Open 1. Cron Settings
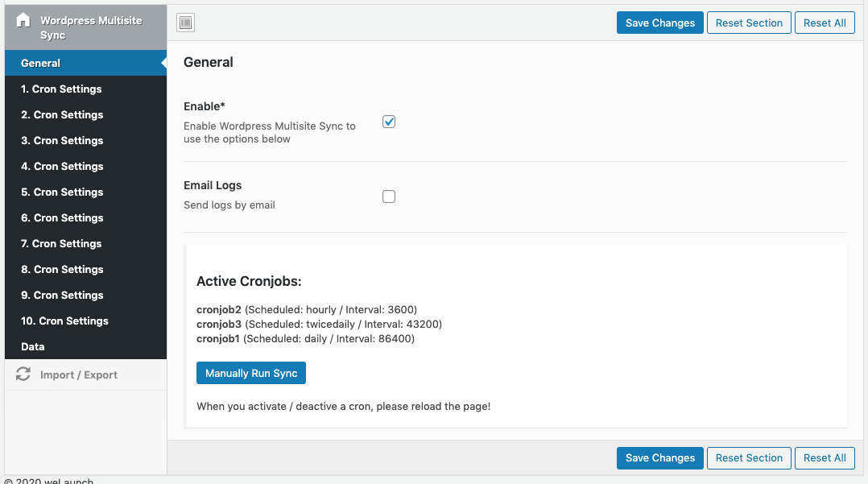Screen dimensions: 868x484 coord(62,89)
